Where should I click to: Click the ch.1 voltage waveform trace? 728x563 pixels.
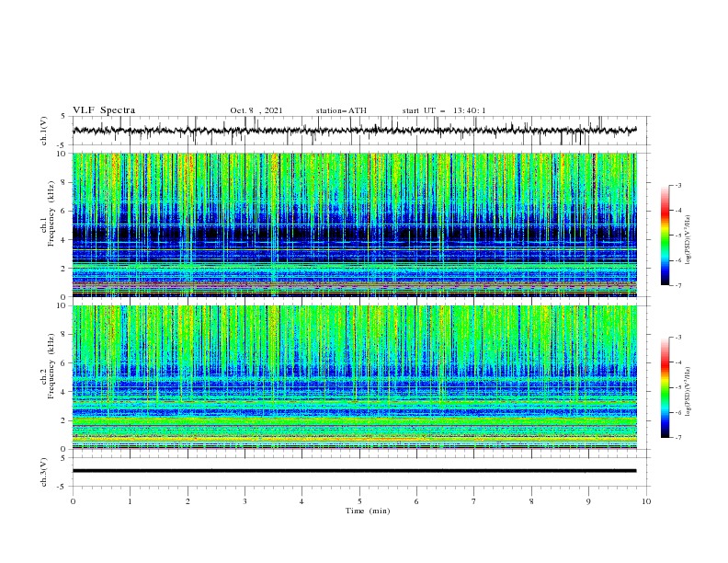tap(355, 131)
